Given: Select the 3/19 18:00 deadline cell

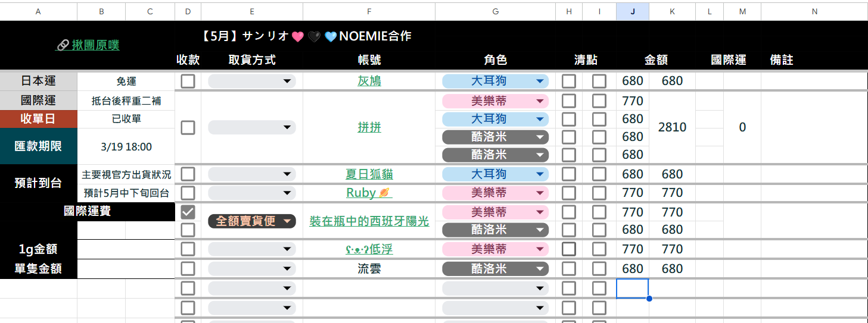Looking at the screenshot, I should [126, 146].
